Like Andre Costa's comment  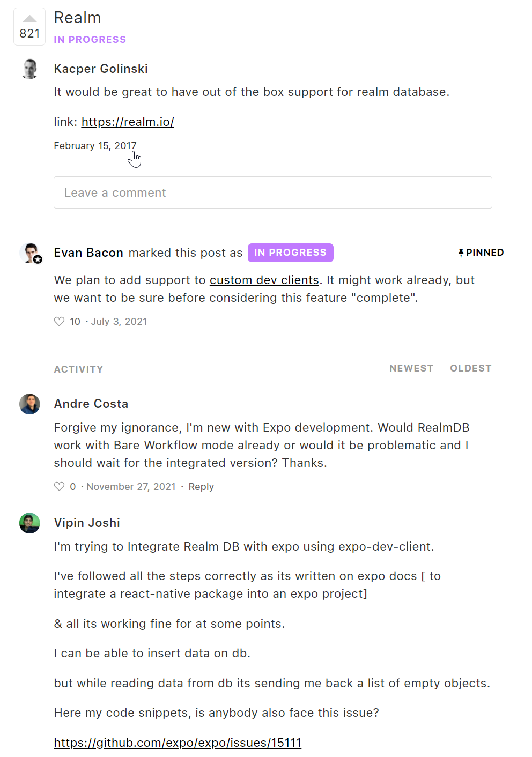pos(60,487)
